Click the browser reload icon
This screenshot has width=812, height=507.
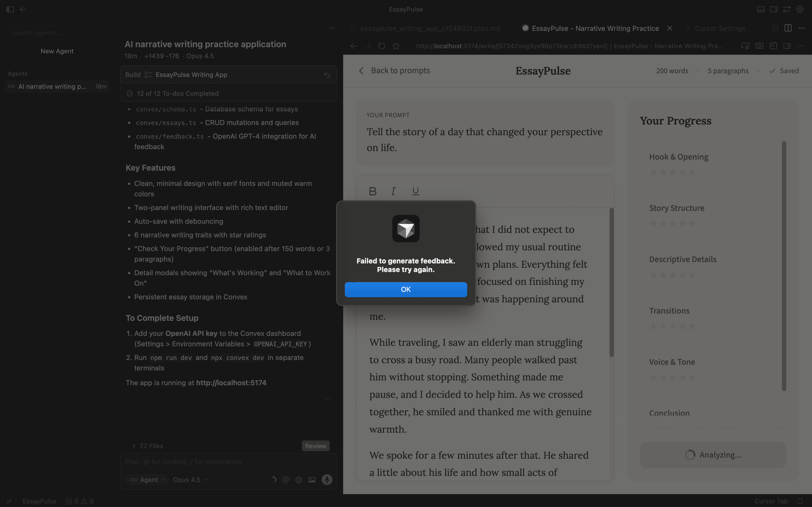[x=382, y=46]
